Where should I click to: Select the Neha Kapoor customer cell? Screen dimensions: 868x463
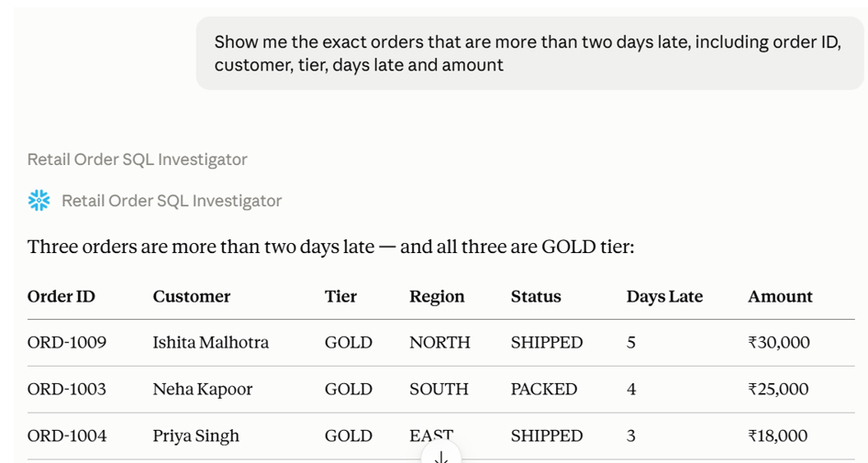203,390
